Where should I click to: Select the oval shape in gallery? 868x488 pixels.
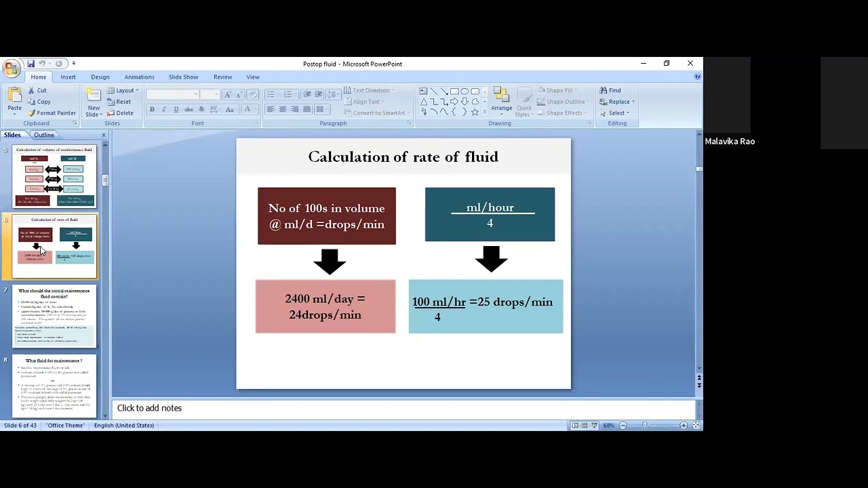coord(465,91)
